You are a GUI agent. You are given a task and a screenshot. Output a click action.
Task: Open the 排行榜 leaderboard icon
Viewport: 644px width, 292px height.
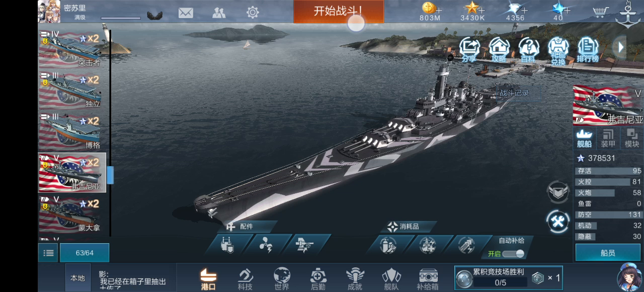[x=588, y=50]
